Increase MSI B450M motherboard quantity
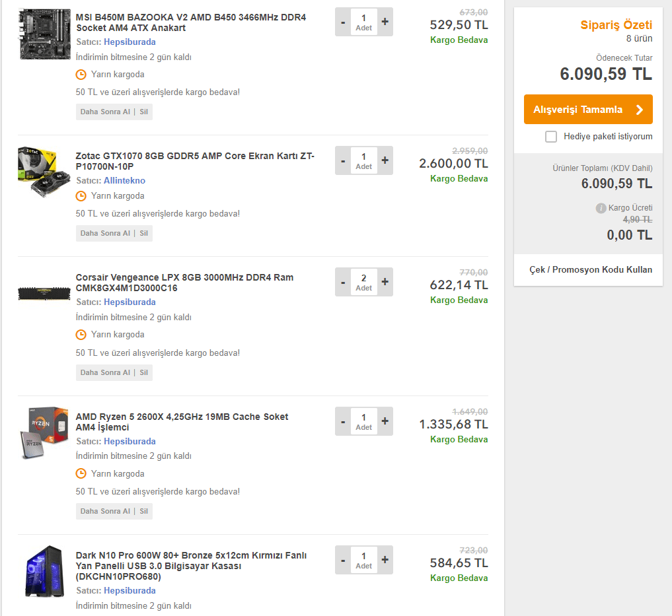 coord(385,22)
